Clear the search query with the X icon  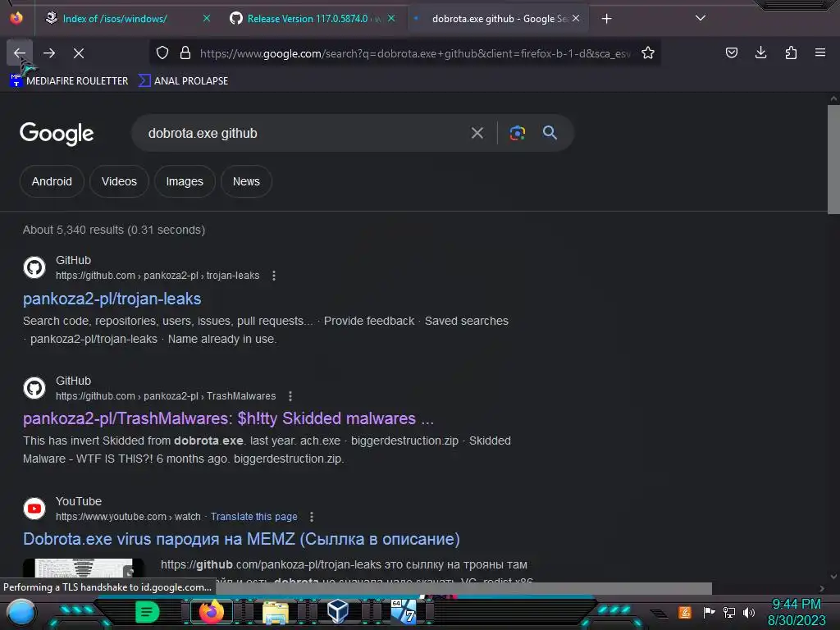[477, 133]
